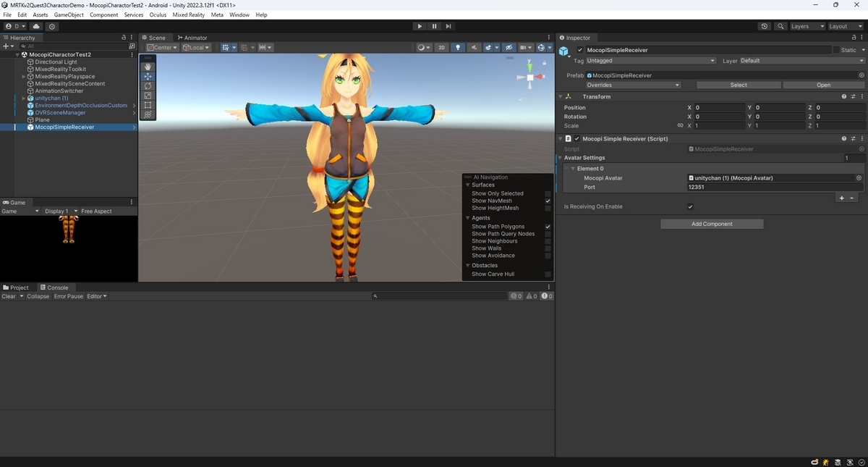
Task: Select the Scale tool in Scene toolbar
Action: [x=148, y=95]
